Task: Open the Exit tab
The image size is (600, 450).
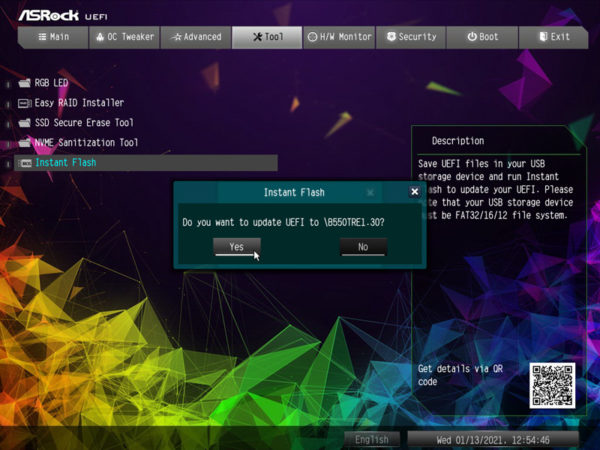Action: coord(553,37)
